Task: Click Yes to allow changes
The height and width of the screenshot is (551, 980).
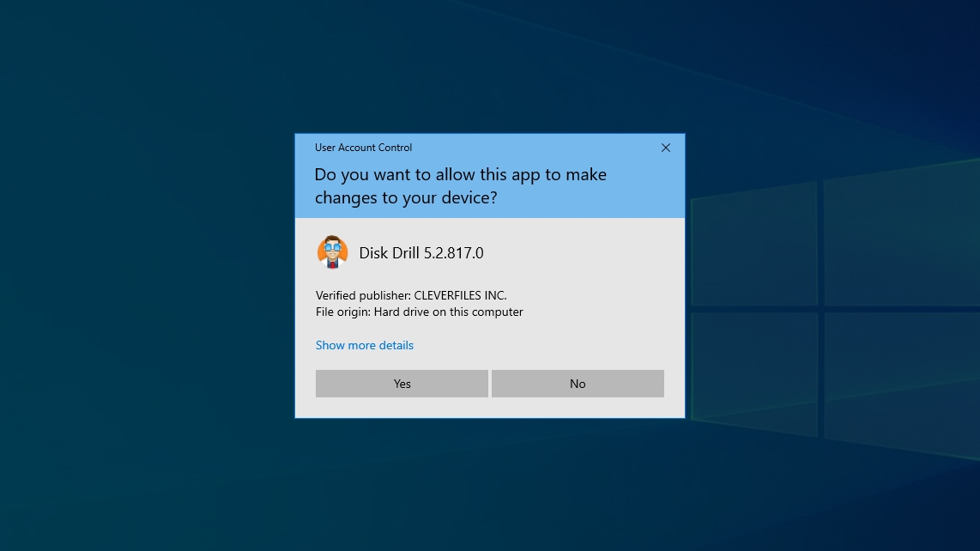Action: point(402,384)
